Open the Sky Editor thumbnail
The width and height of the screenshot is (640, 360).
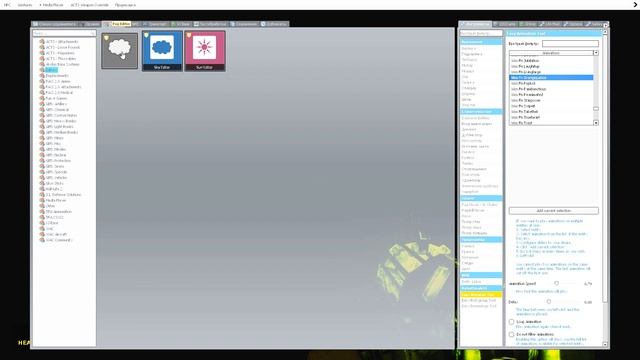(162, 51)
